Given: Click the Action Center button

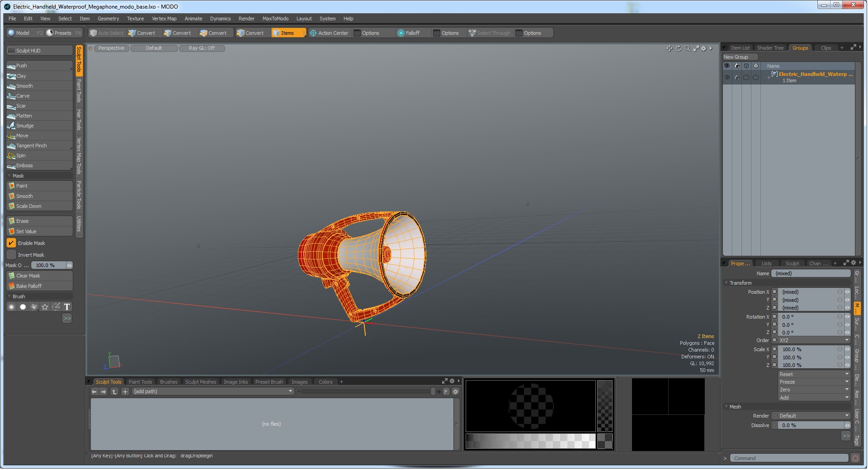Looking at the screenshot, I should 329,33.
